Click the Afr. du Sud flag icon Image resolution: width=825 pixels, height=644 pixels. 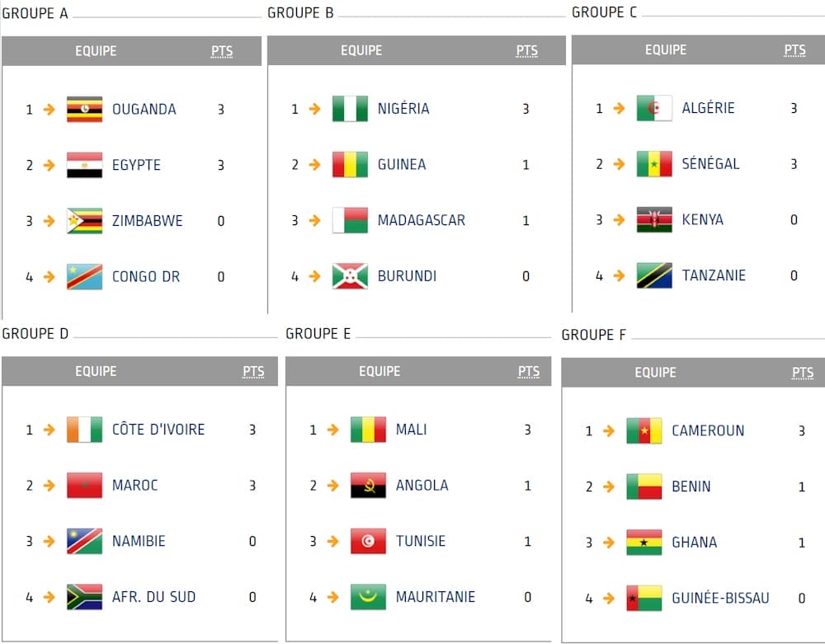pyautogui.click(x=84, y=597)
